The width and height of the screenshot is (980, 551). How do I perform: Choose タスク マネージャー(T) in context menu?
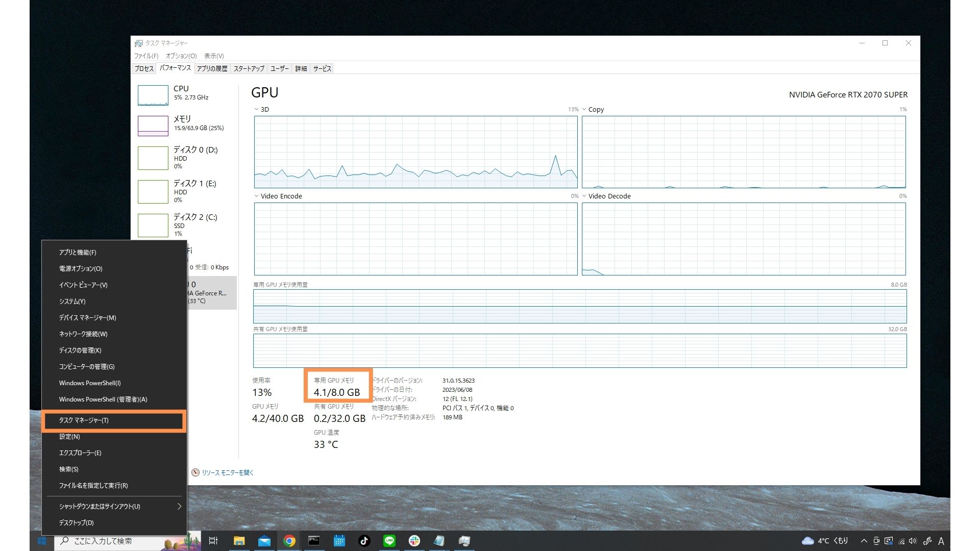click(x=114, y=420)
